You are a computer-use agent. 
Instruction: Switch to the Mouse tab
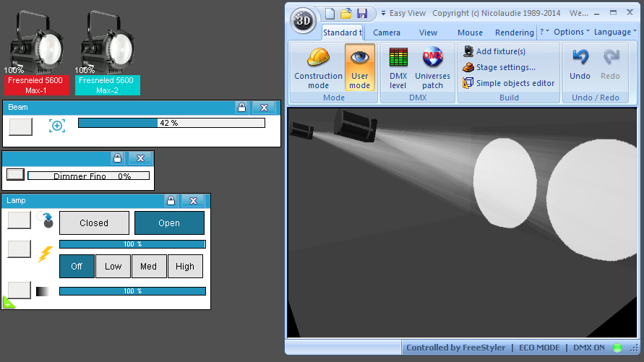pyautogui.click(x=471, y=33)
